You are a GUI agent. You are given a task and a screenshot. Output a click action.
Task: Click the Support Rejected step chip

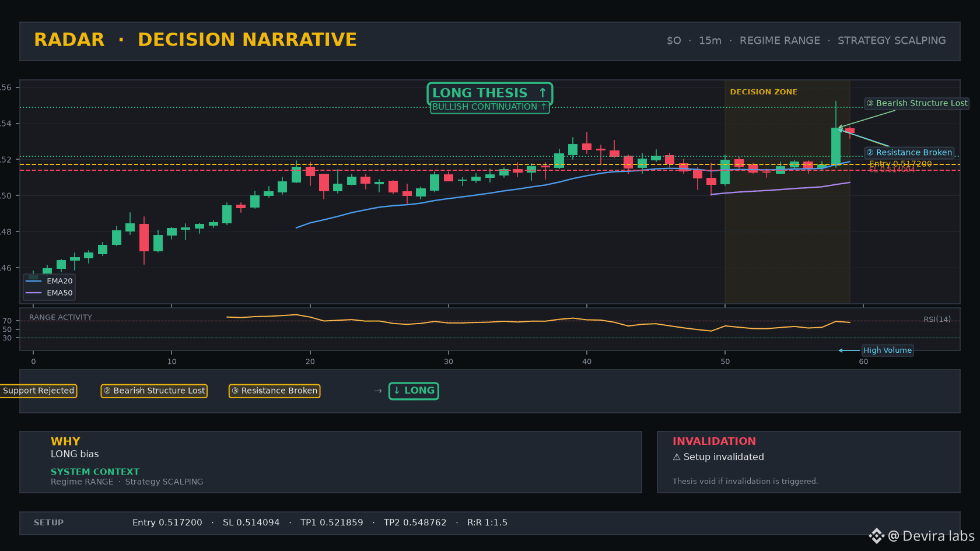[38, 391]
